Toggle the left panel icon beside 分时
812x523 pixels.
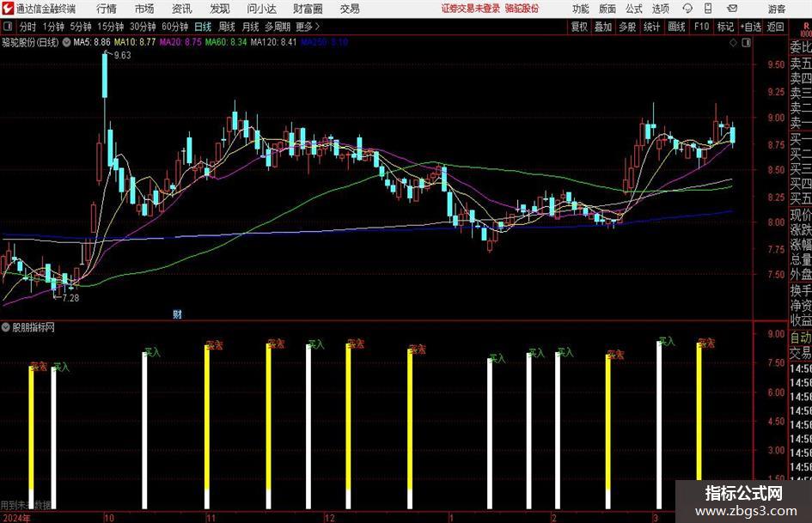pos(8,27)
